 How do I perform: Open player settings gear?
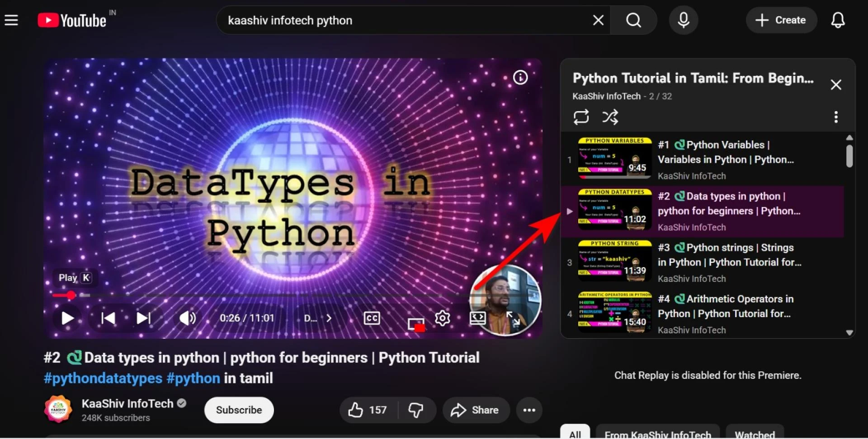[442, 318]
